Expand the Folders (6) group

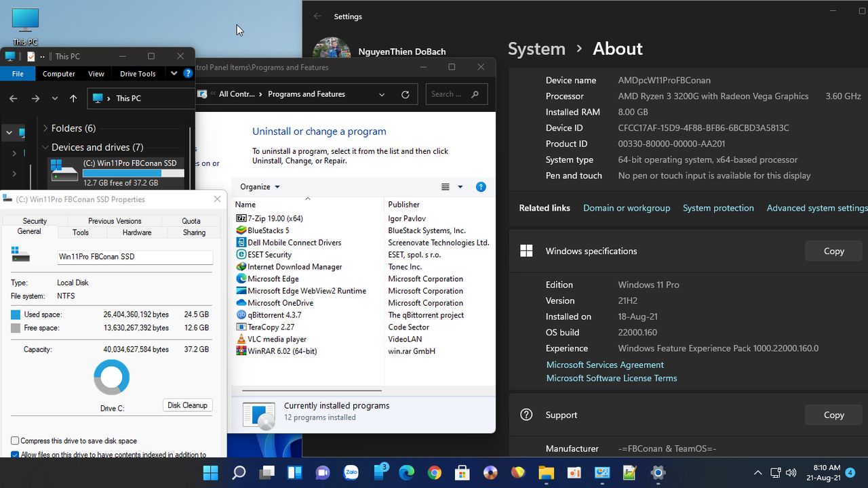[45, 128]
